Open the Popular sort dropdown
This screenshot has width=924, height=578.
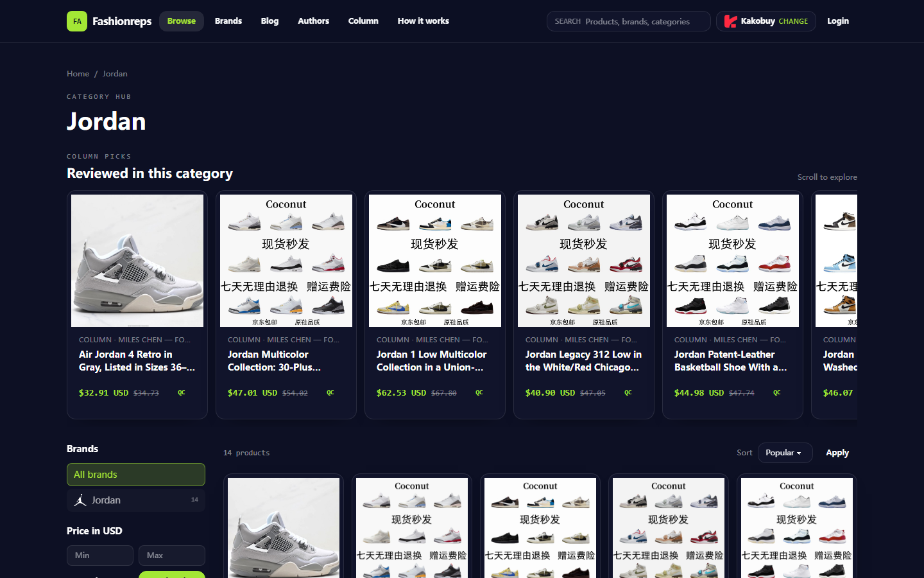(x=785, y=453)
